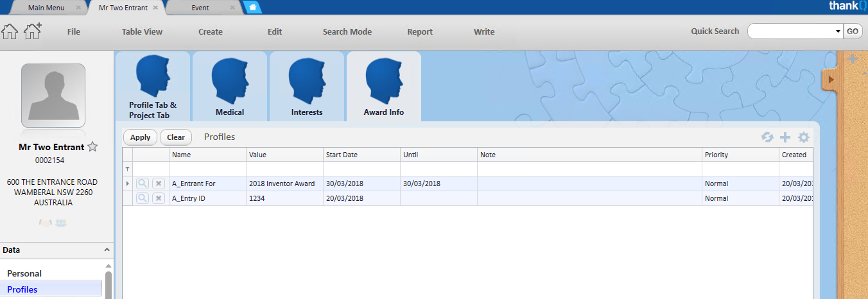Viewport: 868px width, 299px height.
Task: Open the Search Mode menu
Action: click(x=347, y=31)
